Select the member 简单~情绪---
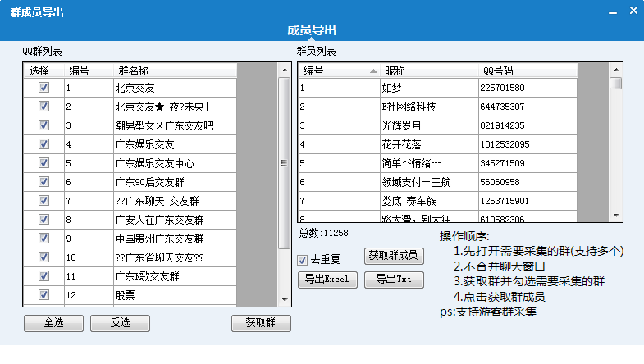 [x=411, y=163]
